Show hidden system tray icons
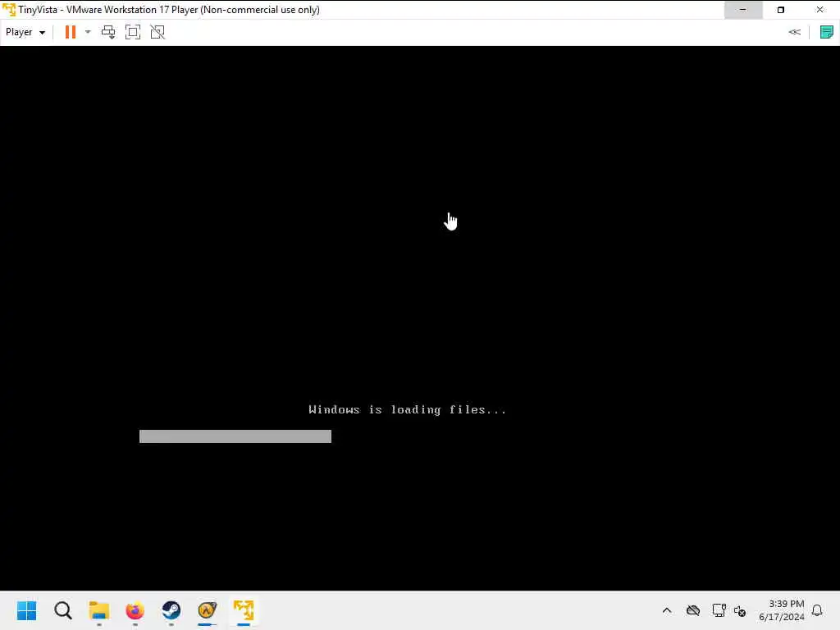 pyautogui.click(x=667, y=610)
